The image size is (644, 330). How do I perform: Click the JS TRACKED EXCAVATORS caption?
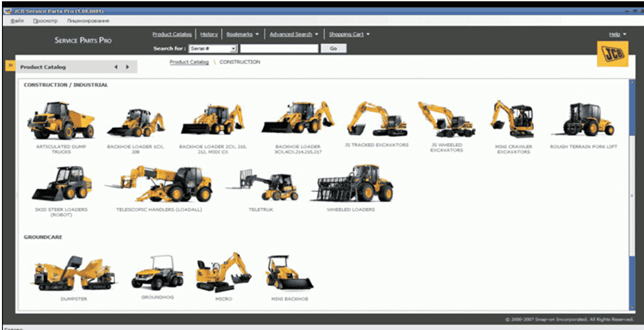(377, 145)
